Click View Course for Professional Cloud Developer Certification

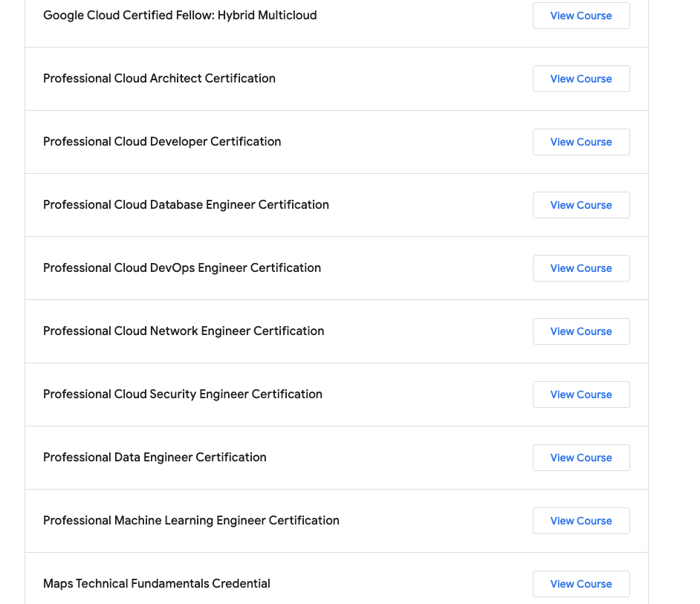(x=581, y=142)
